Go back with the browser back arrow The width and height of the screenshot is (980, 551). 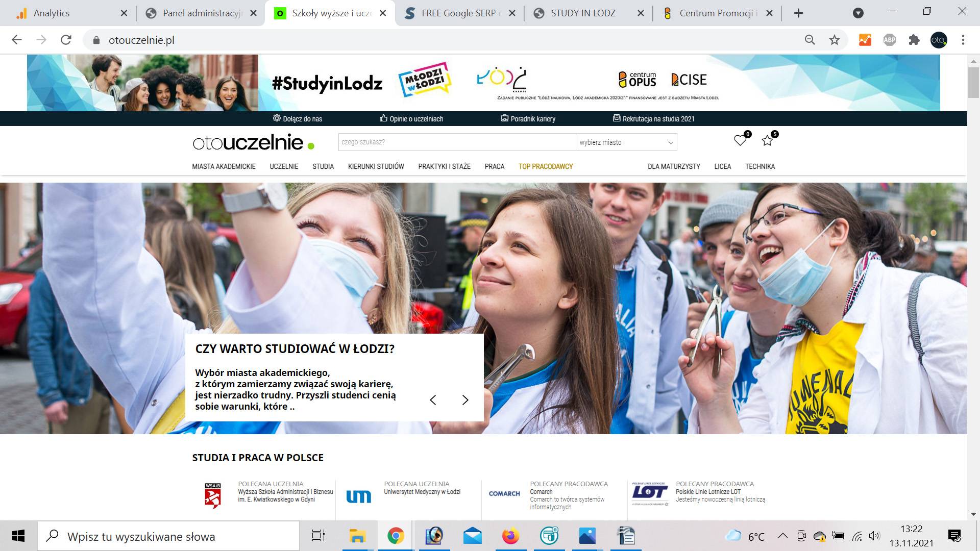pos(17,40)
